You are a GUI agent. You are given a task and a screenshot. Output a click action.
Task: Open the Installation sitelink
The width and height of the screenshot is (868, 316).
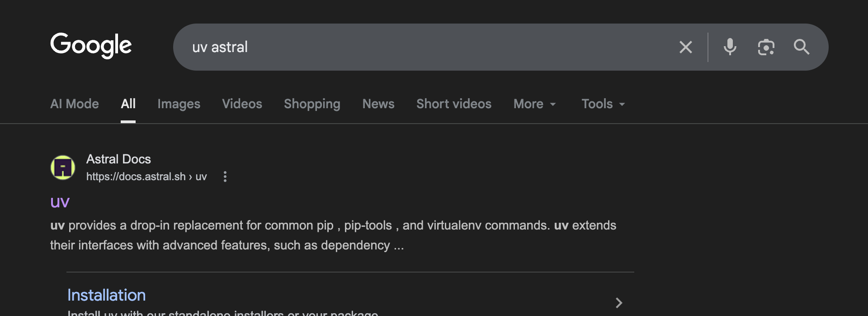(107, 295)
